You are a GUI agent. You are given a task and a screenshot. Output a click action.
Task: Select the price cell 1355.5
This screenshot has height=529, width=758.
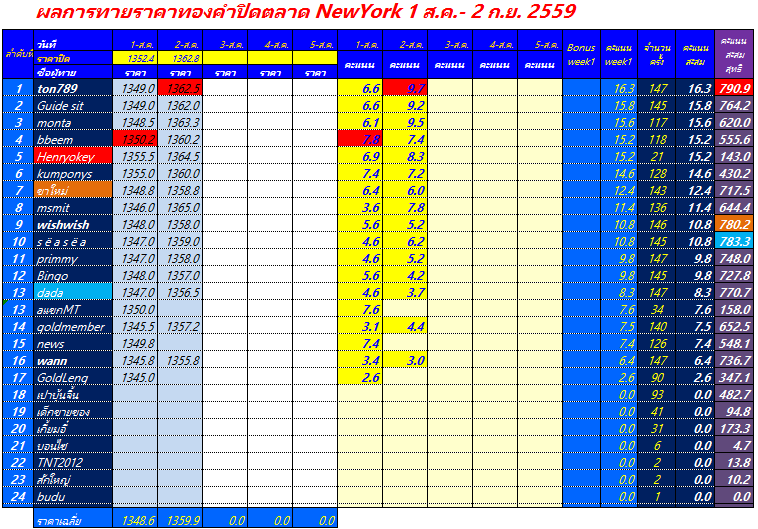click(x=135, y=156)
